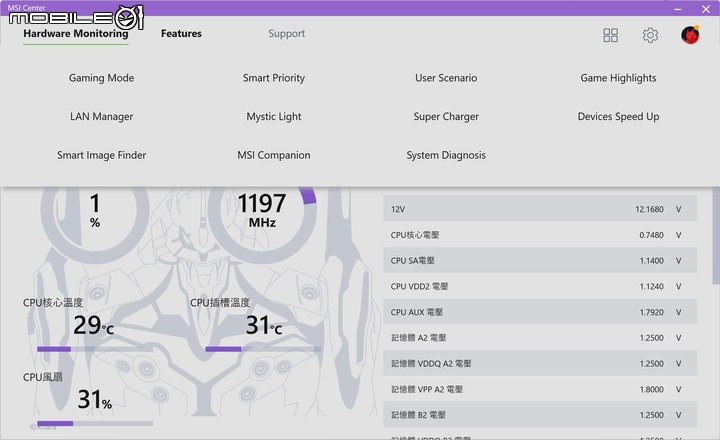Select the 記憶體 B2 電壓 row

coord(540,415)
